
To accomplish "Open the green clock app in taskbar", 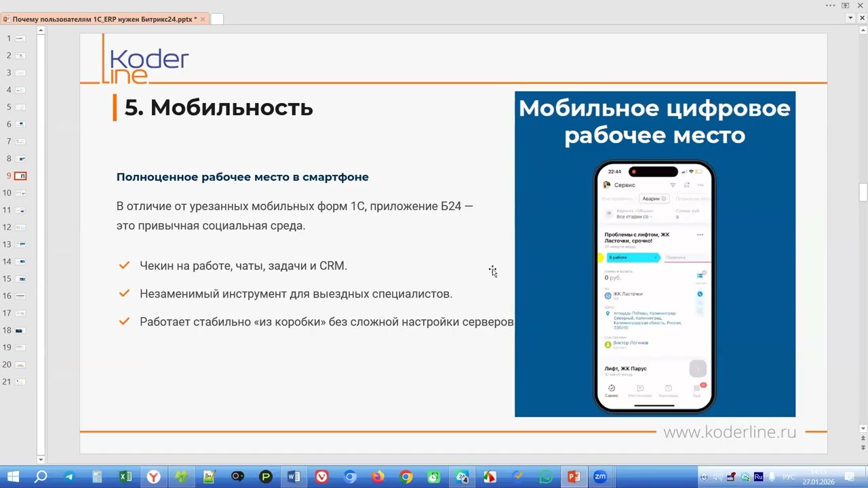I will pyautogui.click(x=434, y=477).
